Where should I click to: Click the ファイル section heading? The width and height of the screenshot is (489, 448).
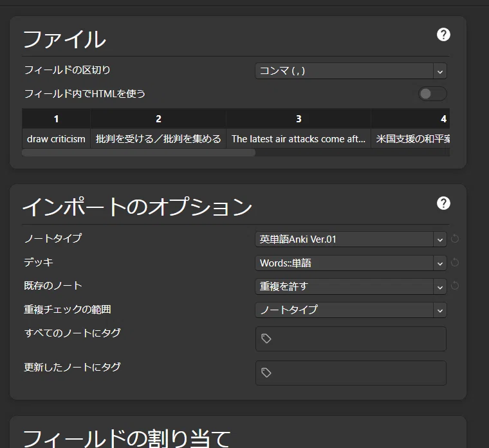coord(64,39)
